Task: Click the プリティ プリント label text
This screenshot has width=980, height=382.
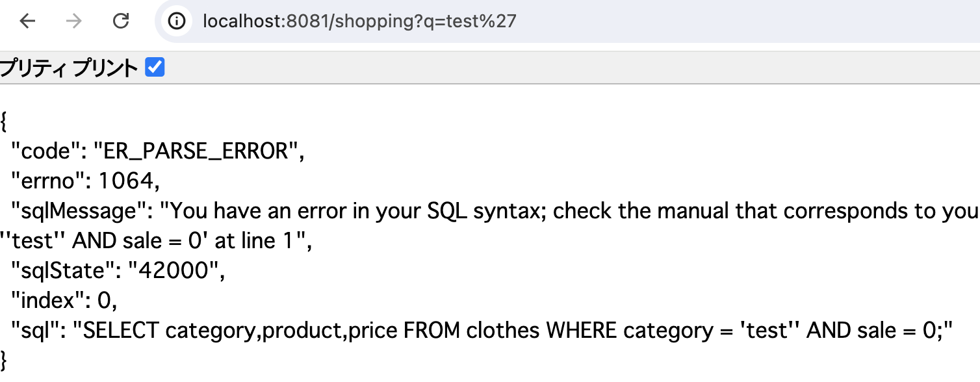Action: (x=69, y=68)
